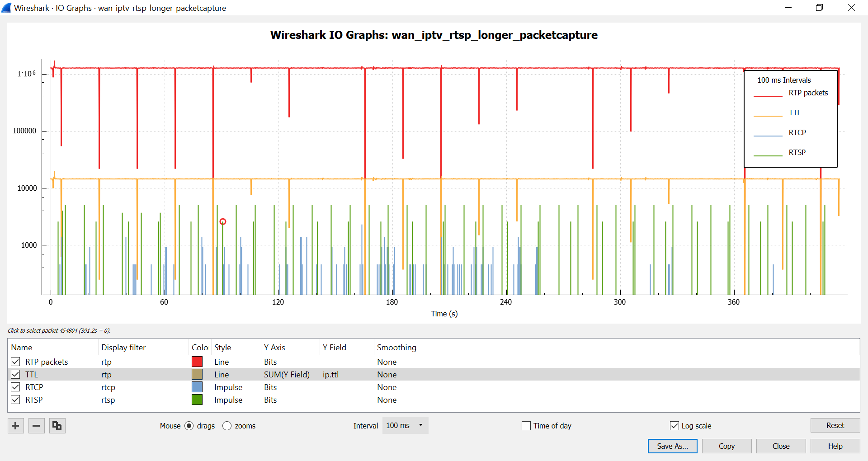868x461 pixels.
Task: Click the RTP packets 'None' smoothing cell
Action: [x=387, y=362]
